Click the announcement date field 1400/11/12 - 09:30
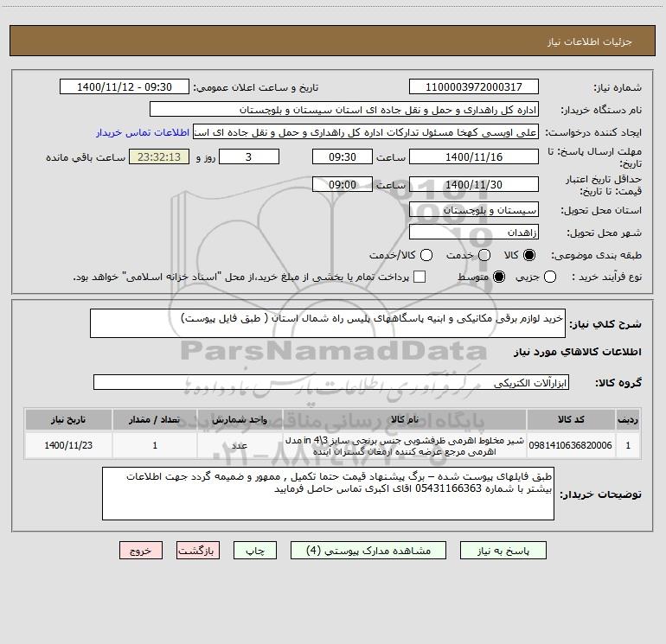The image size is (666, 644). click(x=125, y=87)
